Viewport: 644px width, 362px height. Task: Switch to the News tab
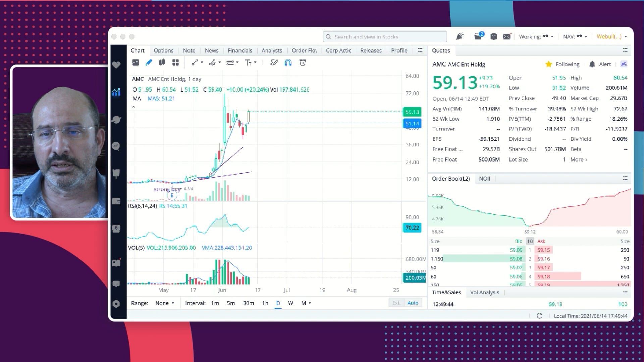[x=212, y=50]
